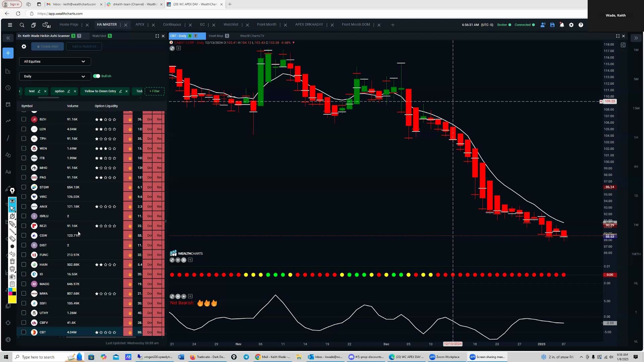Viewport: 644px width, 362px height.
Task: Open the symbol search magnifier
Action: [22, 25]
